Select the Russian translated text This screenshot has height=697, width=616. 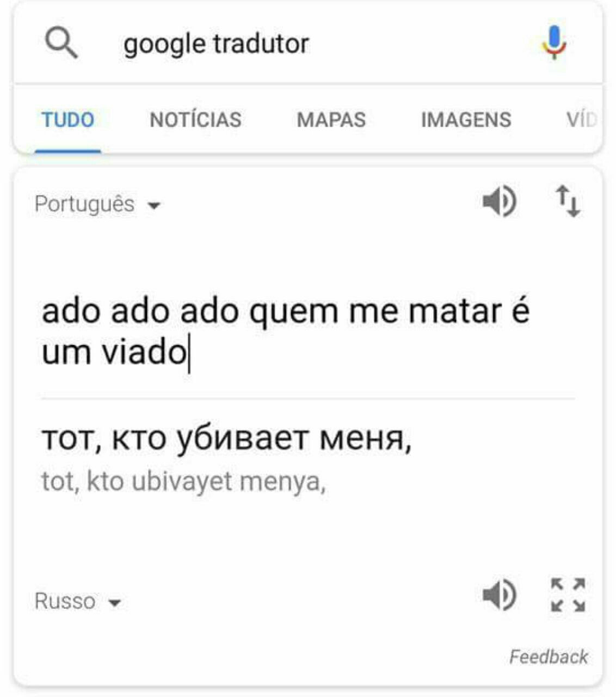coord(226,438)
